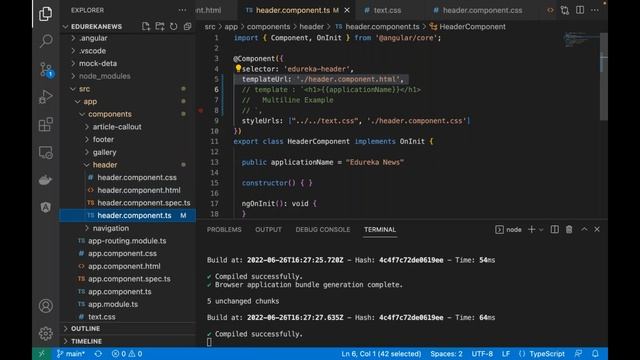Open the Extensions view
The height and width of the screenshot is (360, 640).
pos(46,124)
